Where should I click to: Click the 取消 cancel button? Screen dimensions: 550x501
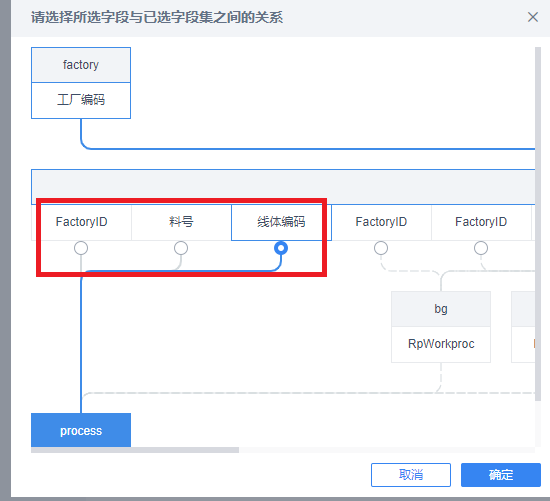point(411,475)
